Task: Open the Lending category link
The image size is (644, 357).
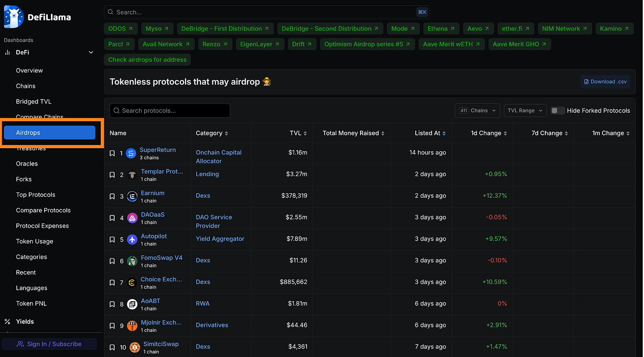Action: coord(207,174)
